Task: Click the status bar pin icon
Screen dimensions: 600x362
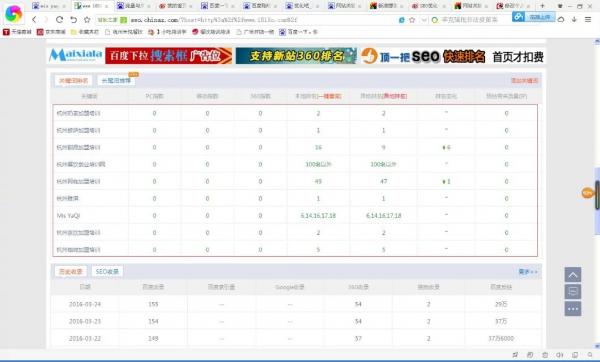Action: pyautogui.click(x=515, y=355)
